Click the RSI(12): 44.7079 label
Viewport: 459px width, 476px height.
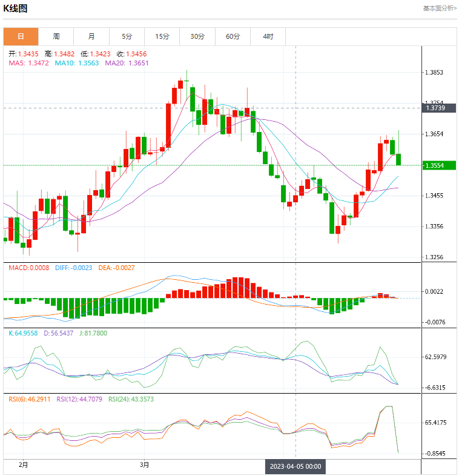click(x=79, y=399)
